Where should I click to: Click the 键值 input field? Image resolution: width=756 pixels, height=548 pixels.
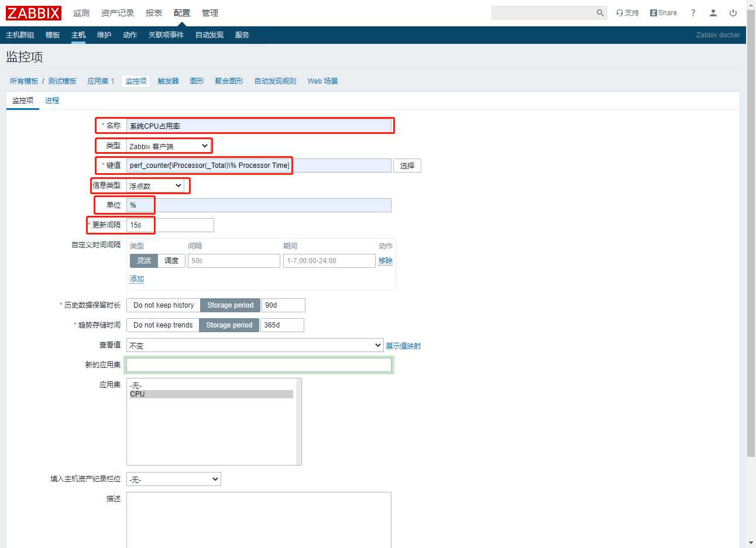259,166
